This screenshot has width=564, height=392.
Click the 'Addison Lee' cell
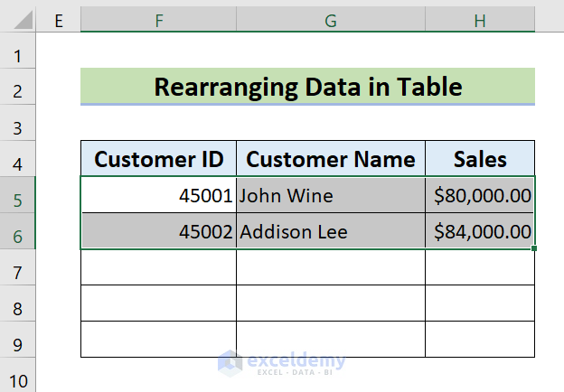coord(331,231)
